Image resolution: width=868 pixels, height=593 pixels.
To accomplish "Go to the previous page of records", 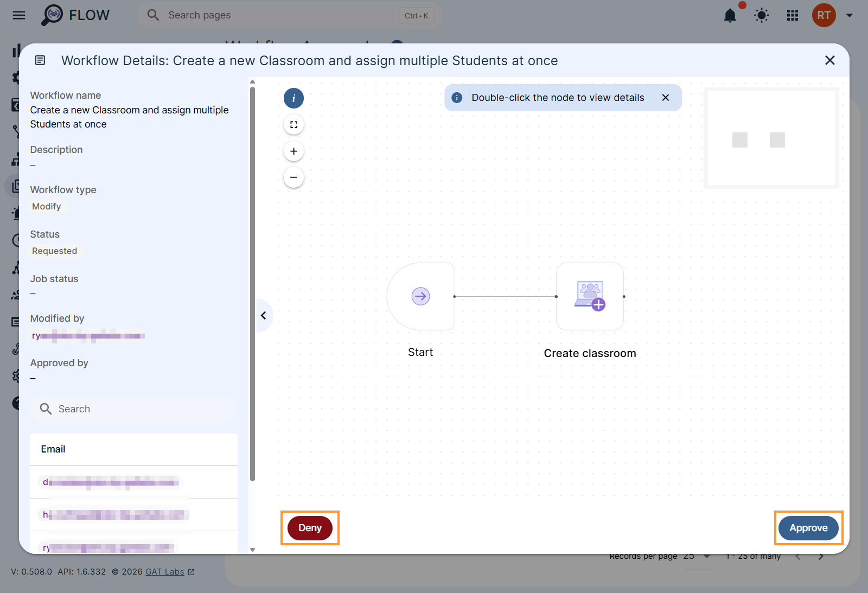I will point(798,557).
